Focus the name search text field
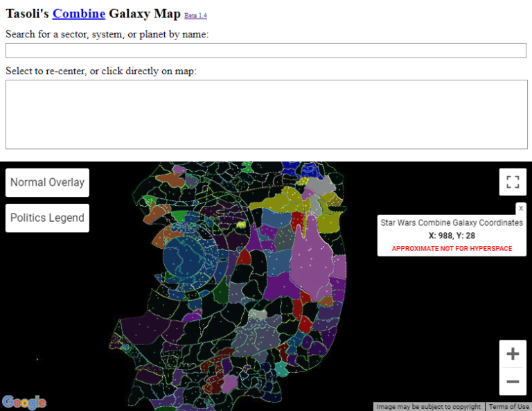 tap(266, 51)
